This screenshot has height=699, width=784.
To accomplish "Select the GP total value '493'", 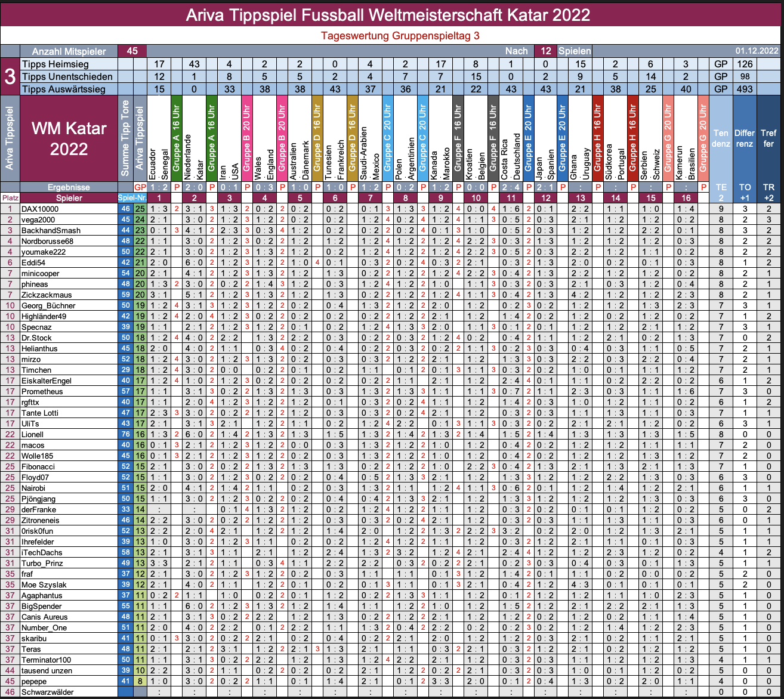I will tap(745, 89).
